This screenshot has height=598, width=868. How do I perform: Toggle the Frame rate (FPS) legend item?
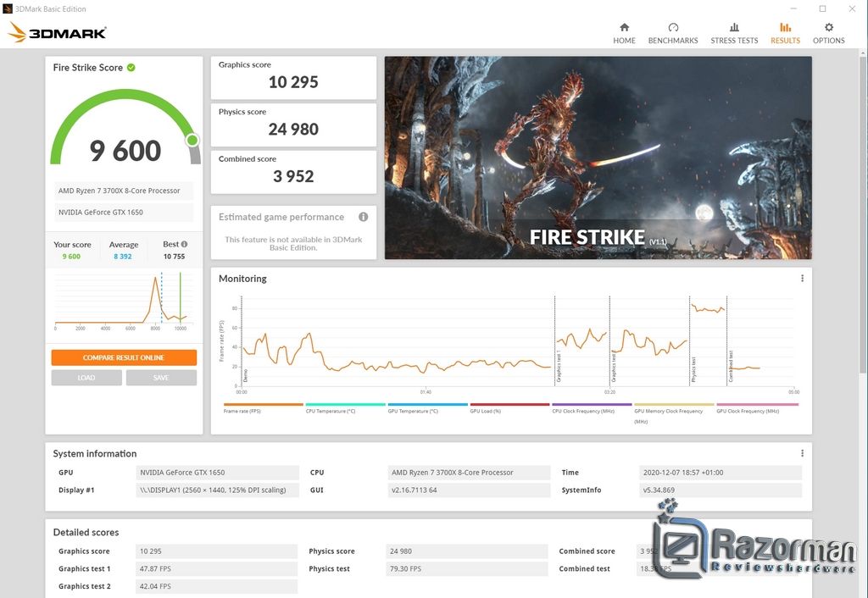coord(263,408)
